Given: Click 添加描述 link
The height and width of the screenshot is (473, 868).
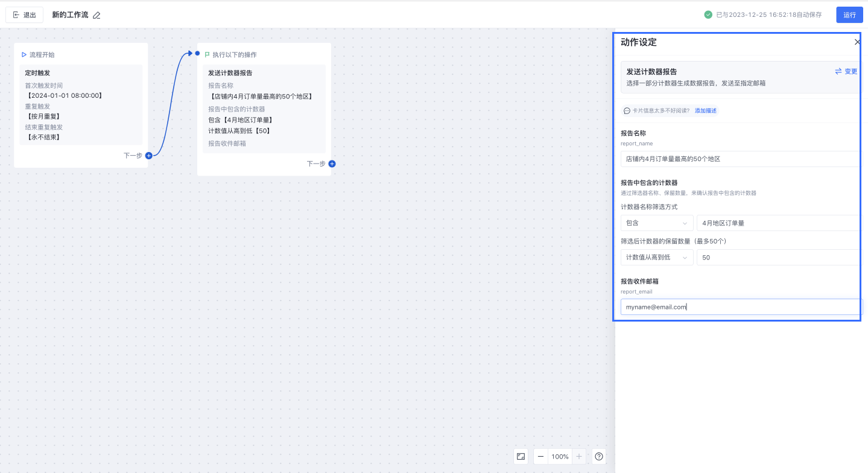Looking at the screenshot, I should tap(706, 111).
